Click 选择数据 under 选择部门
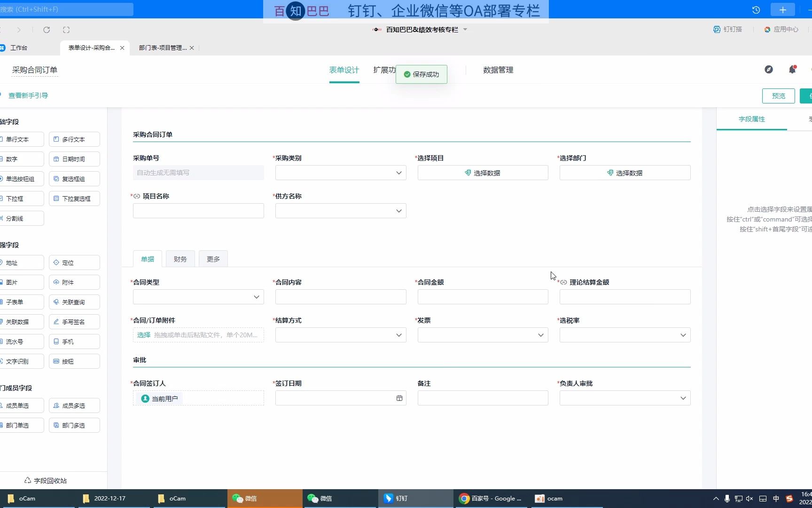This screenshot has height=508, width=812. (625, 173)
